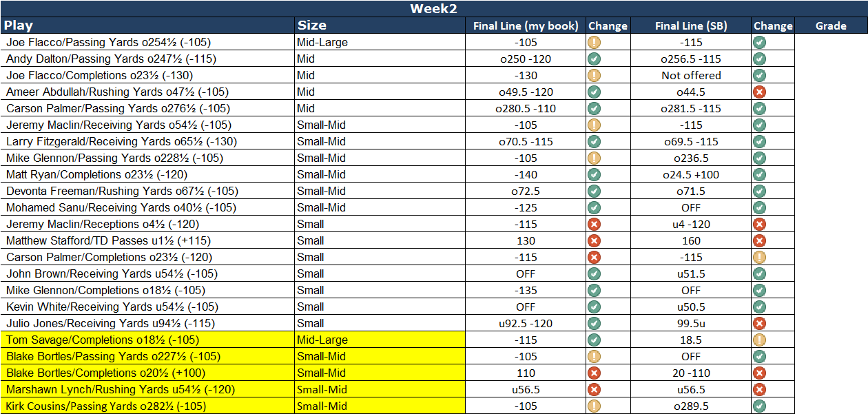Click the green check in Matt Ryan SB Change column

[x=759, y=174]
